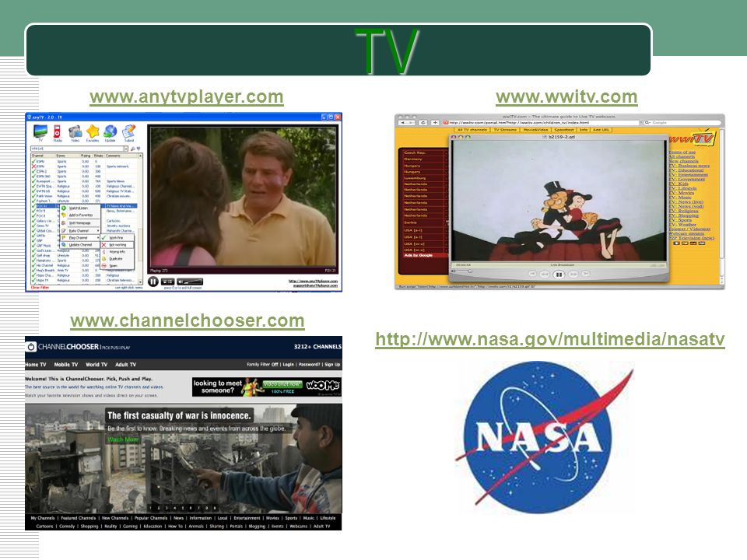
Task: Pause the QuickTime cartoon video
Action: (559, 275)
